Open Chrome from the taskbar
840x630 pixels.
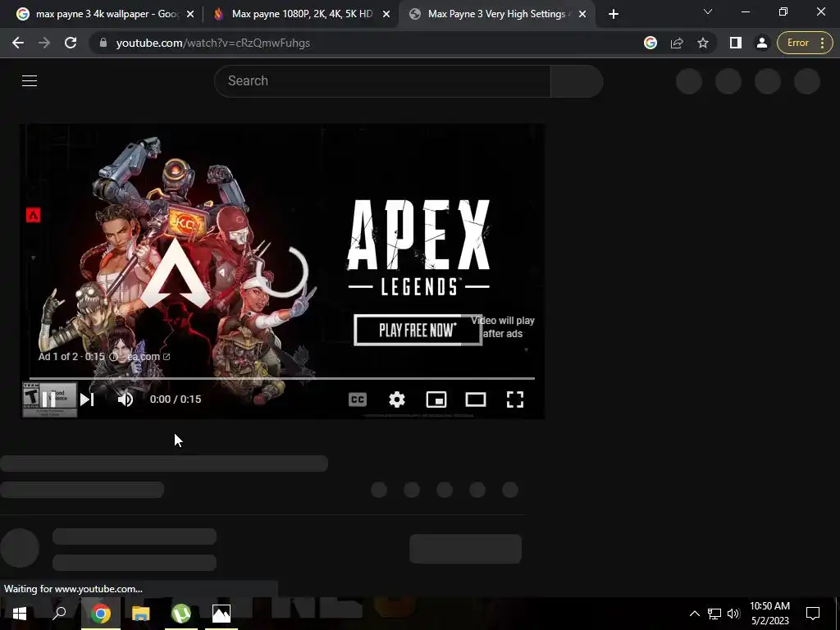point(101,614)
